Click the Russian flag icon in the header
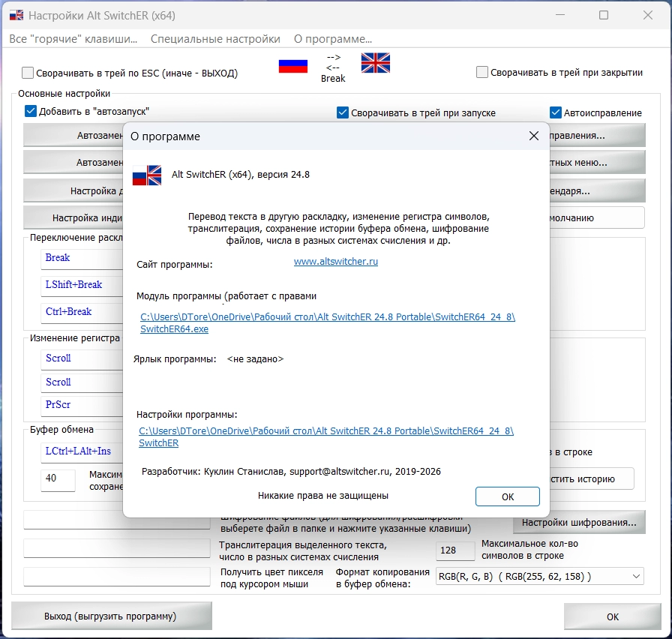Screen dimensions: 672x639 coord(293,66)
